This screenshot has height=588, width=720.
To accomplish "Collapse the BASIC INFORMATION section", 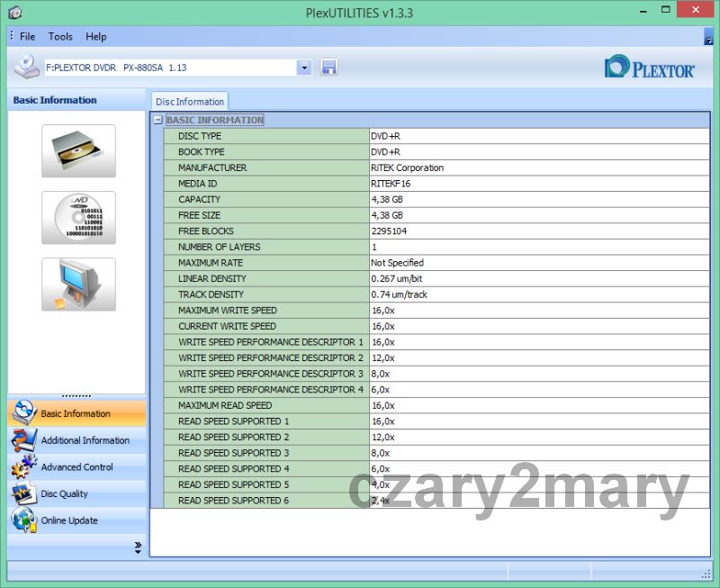I will click(x=158, y=120).
